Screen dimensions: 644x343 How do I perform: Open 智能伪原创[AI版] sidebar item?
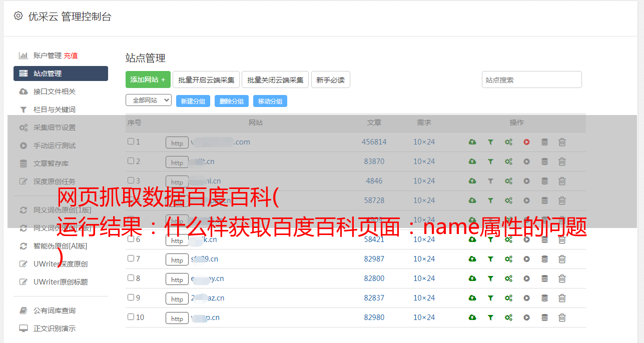tap(60, 246)
